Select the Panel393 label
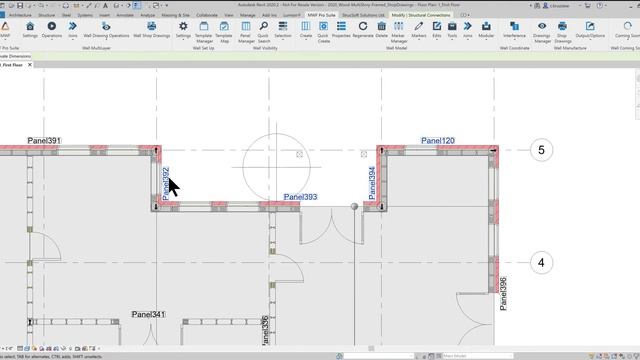This screenshot has width=640, height=360. coord(300,197)
